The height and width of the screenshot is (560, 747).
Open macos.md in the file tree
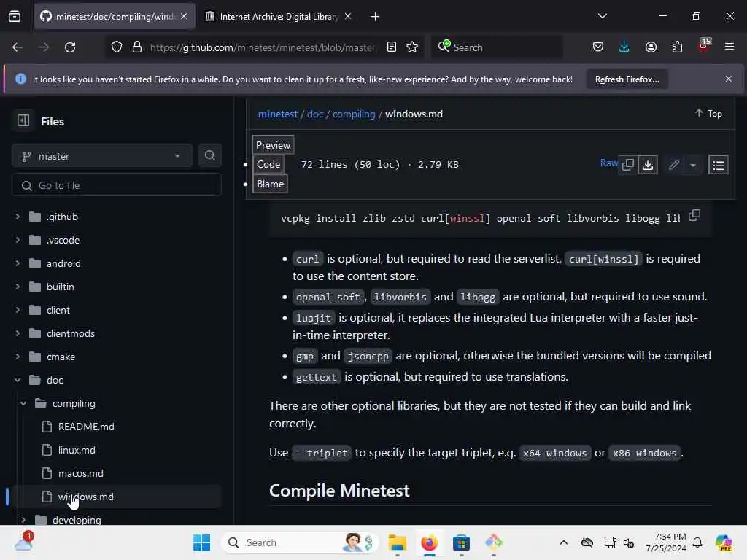click(80, 473)
